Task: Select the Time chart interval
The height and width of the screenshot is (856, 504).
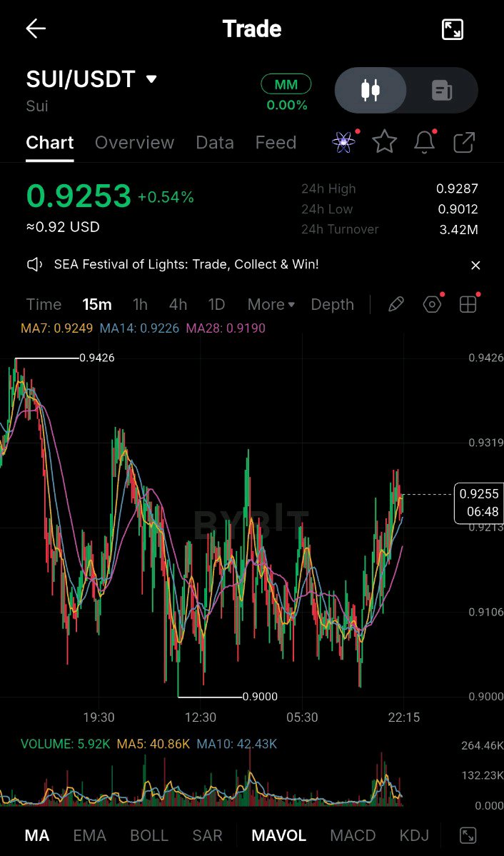Action: 44,305
